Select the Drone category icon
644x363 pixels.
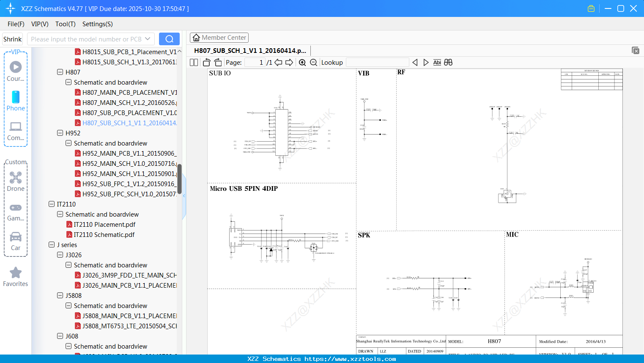16,181
